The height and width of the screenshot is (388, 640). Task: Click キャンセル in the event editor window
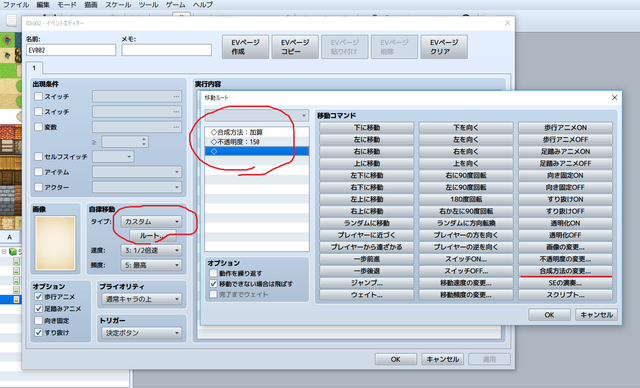[442, 359]
